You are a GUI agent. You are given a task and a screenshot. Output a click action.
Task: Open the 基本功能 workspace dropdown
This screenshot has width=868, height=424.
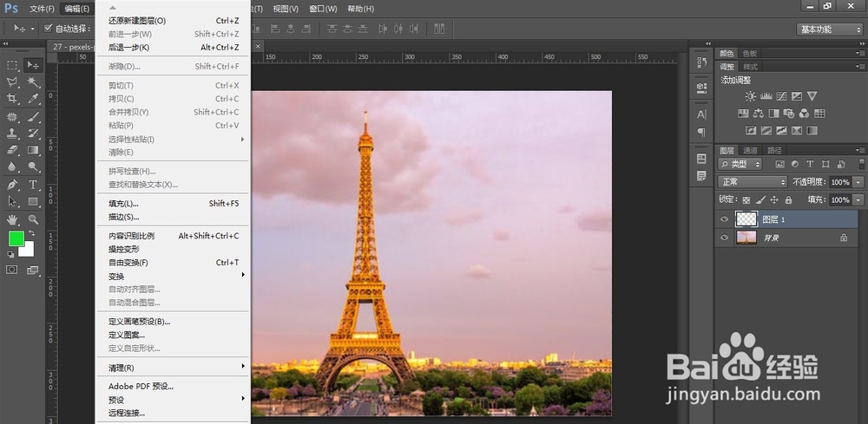830,29
